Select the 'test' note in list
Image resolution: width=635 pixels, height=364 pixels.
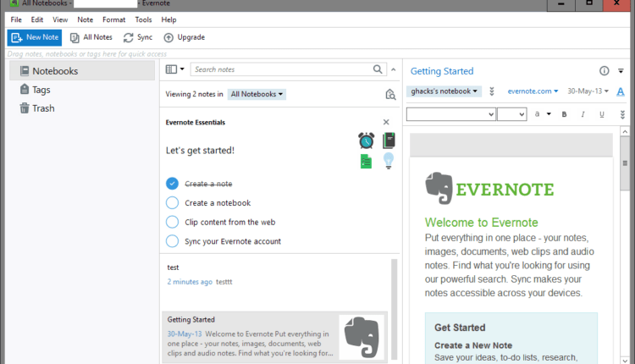[x=275, y=282]
